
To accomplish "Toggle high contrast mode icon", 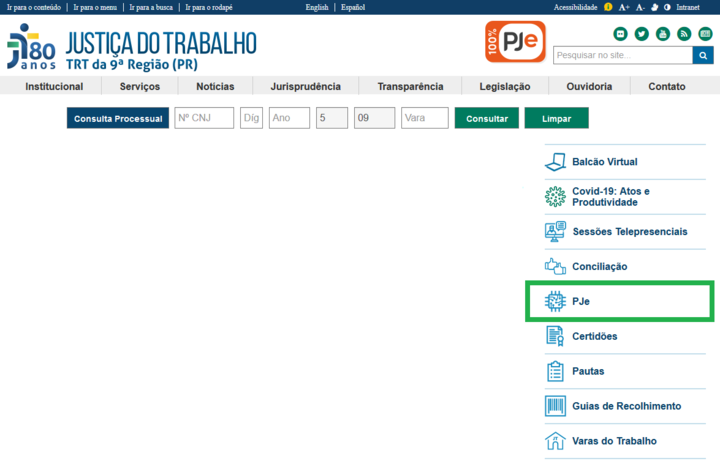I will click(x=667, y=7).
